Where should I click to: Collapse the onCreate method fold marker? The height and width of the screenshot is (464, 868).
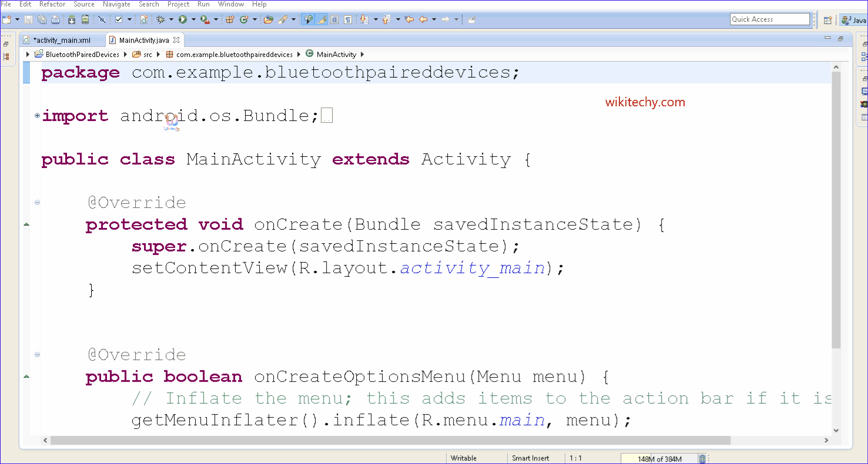tap(38, 203)
